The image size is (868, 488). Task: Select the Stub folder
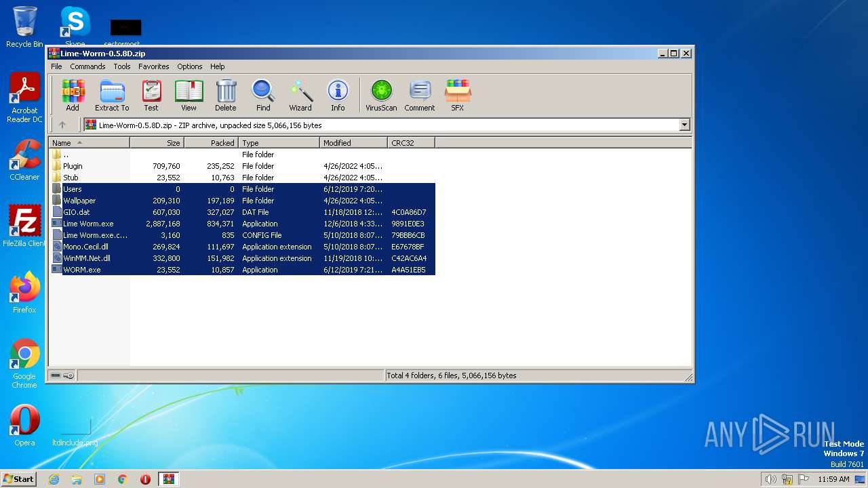click(242, 178)
